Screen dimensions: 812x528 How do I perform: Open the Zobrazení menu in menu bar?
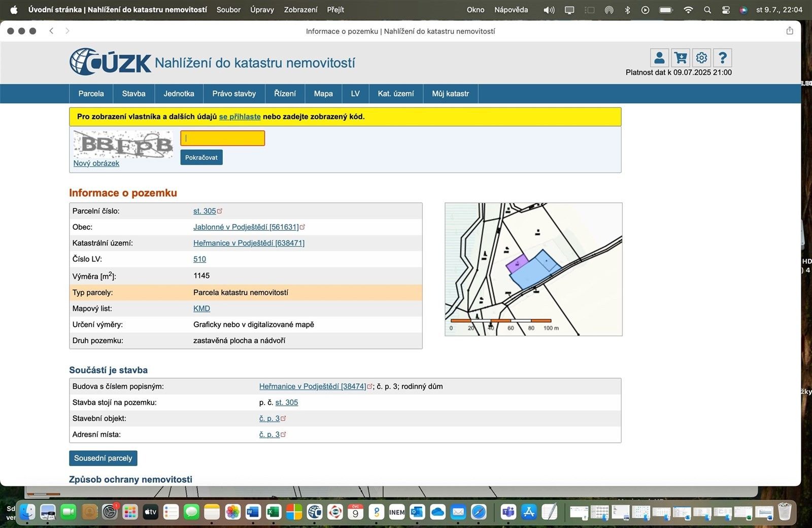coord(300,10)
